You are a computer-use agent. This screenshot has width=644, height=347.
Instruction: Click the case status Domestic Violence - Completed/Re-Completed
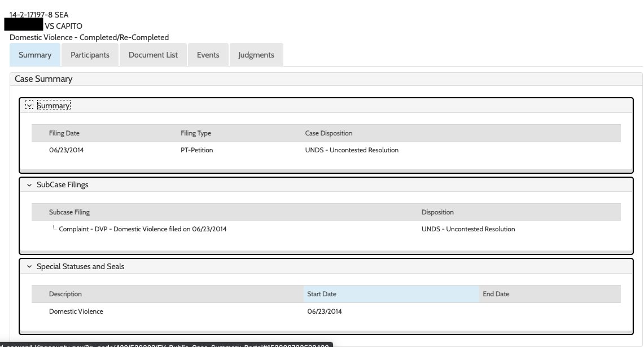(89, 37)
